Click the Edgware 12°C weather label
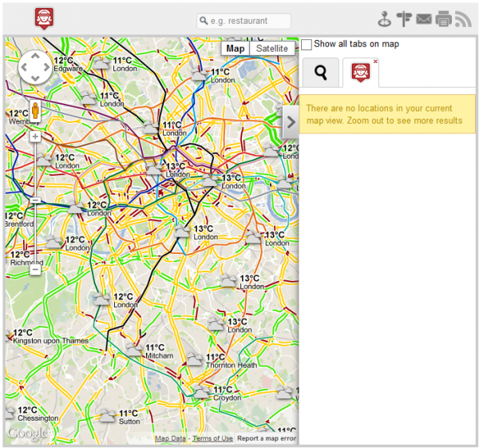Image resolution: width=479 pixels, height=448 pixels. point(68,64)
